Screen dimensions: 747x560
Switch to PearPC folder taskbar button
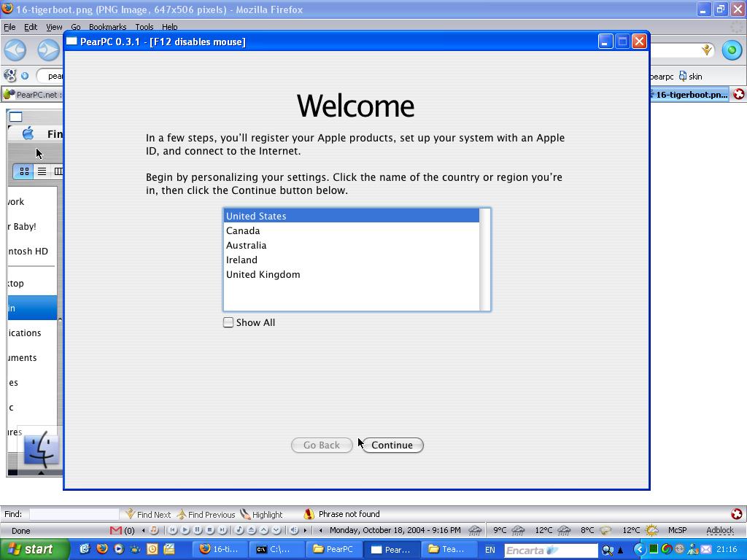pos(333,549)
